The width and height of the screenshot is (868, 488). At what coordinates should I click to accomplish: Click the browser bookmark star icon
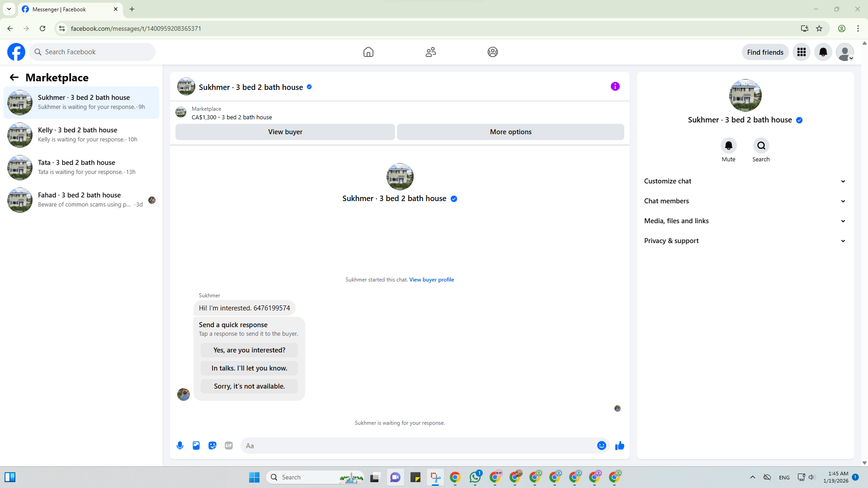pyautogui.click(x=819, y=28)
